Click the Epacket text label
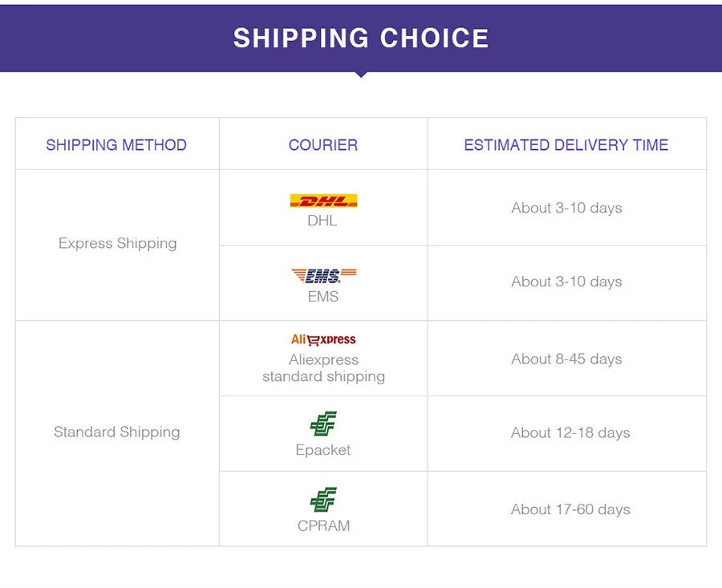 click(x=323, y=450)
